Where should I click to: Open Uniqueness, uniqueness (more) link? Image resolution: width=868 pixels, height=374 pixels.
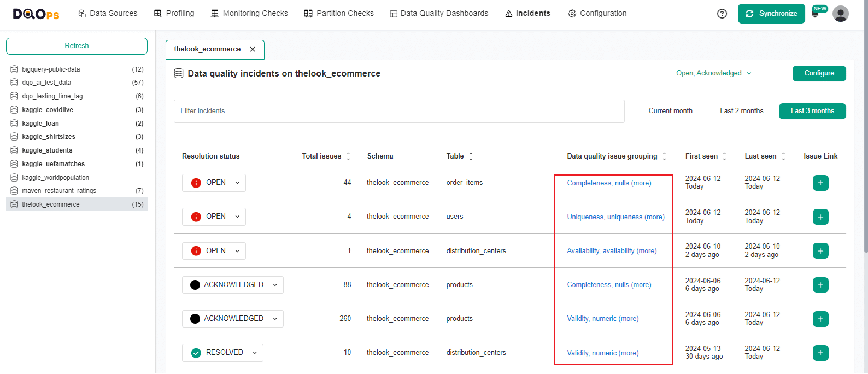pyautogui.click(x=616, y=217)
